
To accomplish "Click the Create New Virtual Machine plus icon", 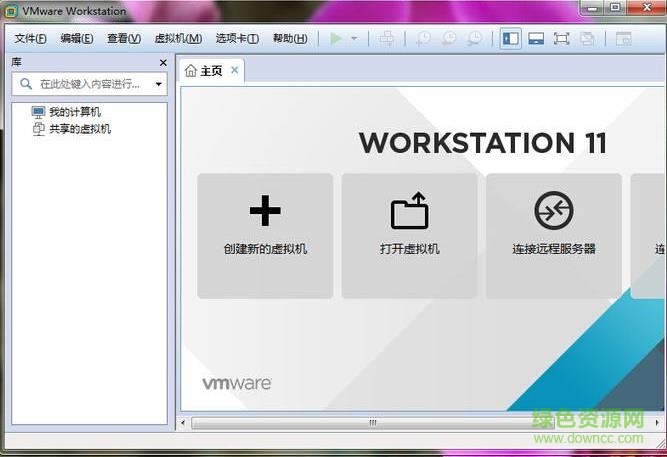I will 265,211.
